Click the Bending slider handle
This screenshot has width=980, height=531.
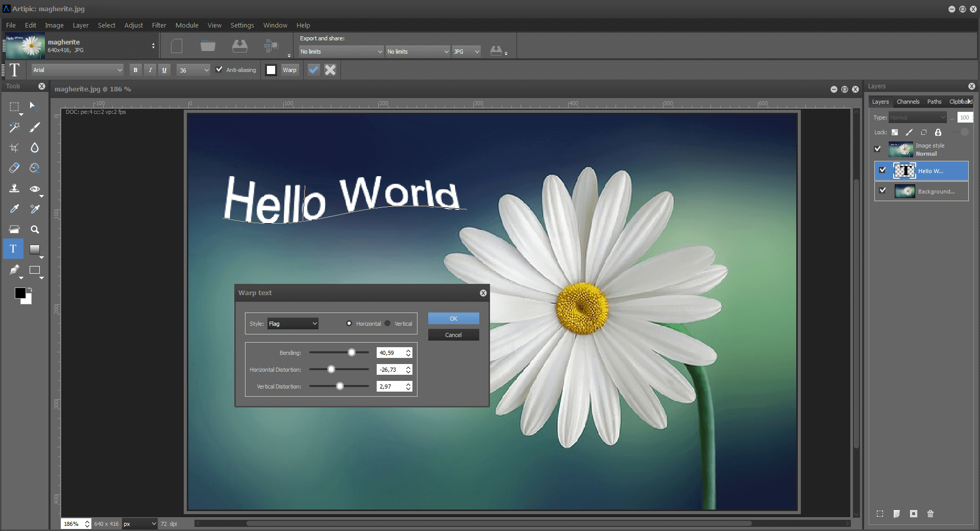tap(352, 353)
